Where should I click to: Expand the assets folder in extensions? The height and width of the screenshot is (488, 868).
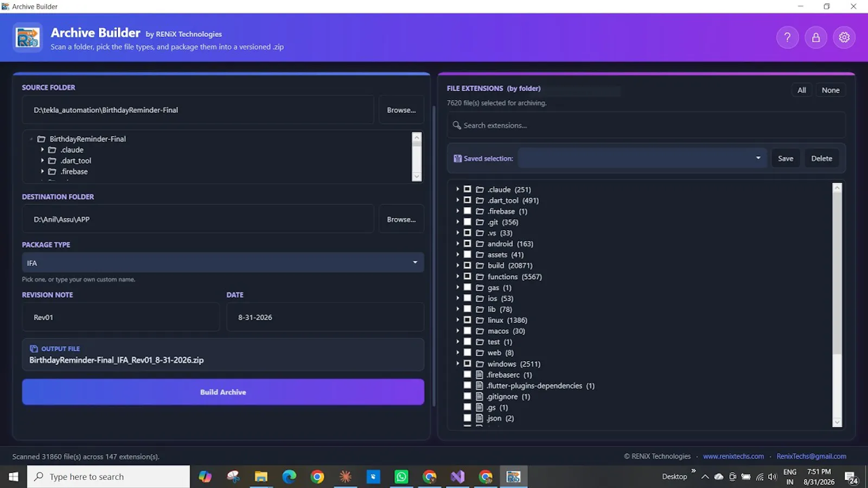[x=457, y=254]
